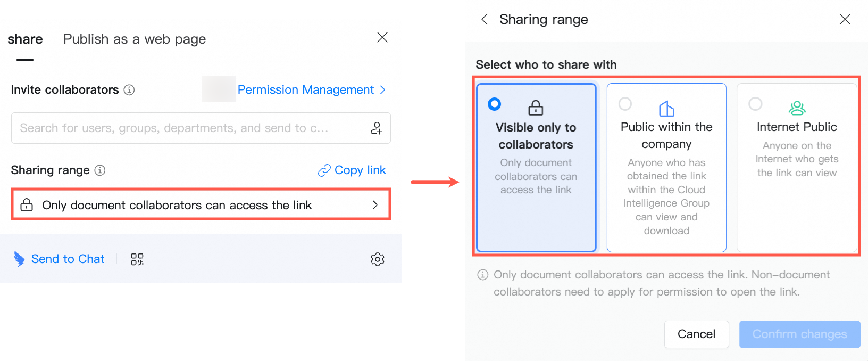The height and width of the screenshot is (361, 868).
Task: Click the info icon beside Sharing range
Action: click(100, 170)
